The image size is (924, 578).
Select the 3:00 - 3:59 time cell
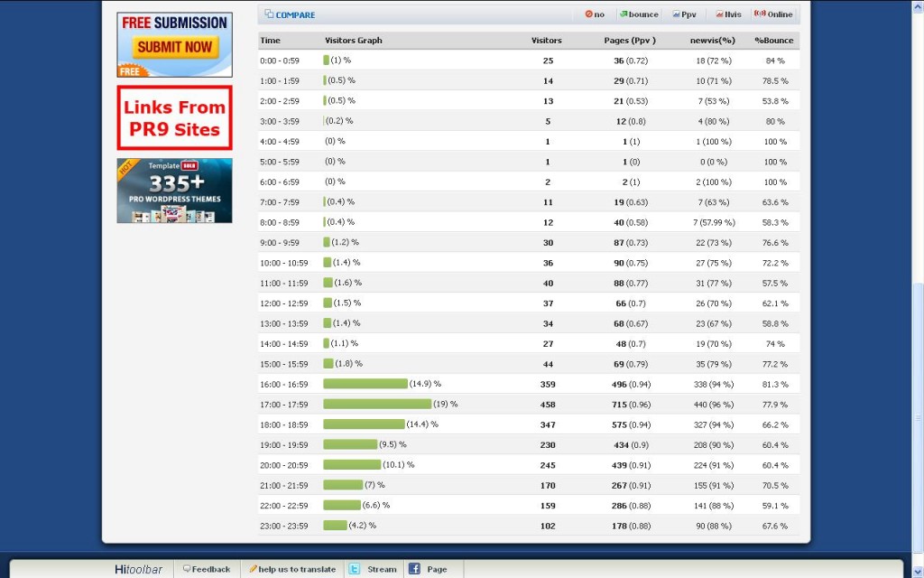[280, 122]
